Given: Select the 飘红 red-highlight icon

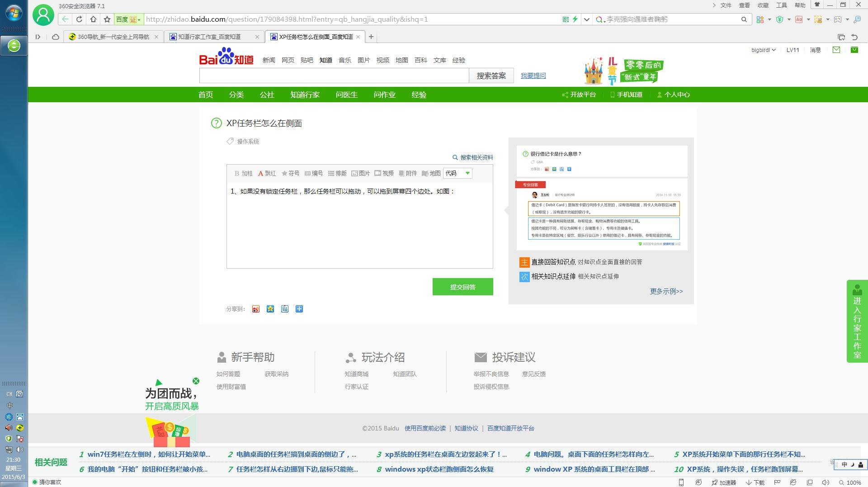Looking at the screenshot, I should point(267,173).
